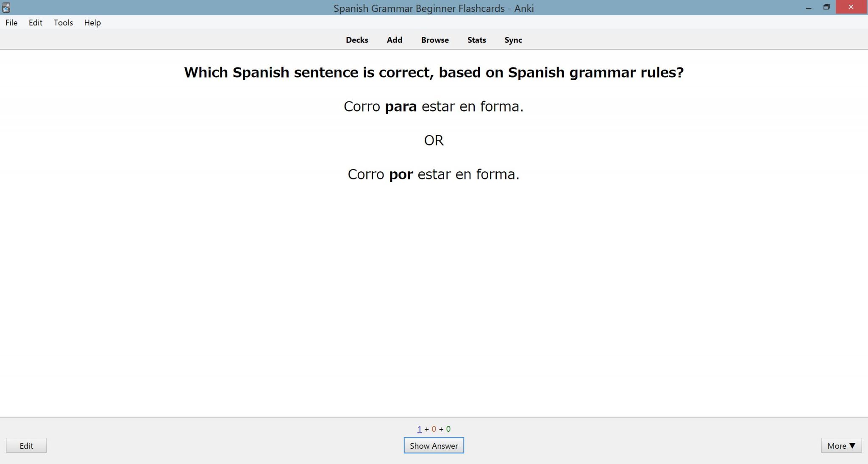Open the Edit menu in the menu bar
This screenshot has width=868, height=464.
pos(36,22)
